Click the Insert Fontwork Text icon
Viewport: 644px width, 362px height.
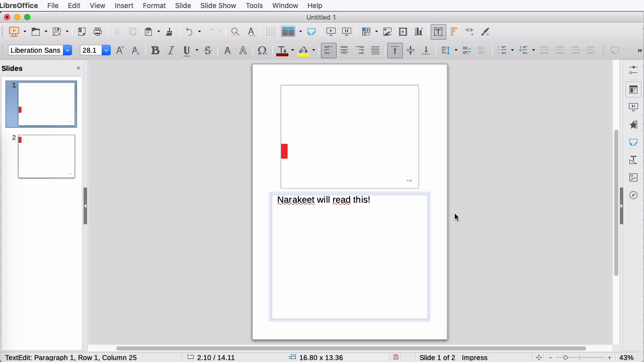point(454,32)
